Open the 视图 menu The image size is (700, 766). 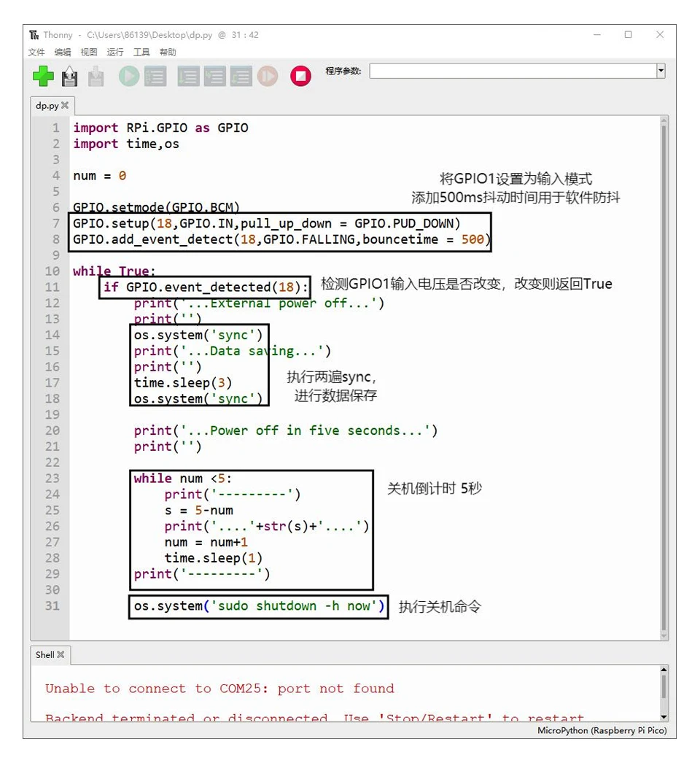coord(89,53)
